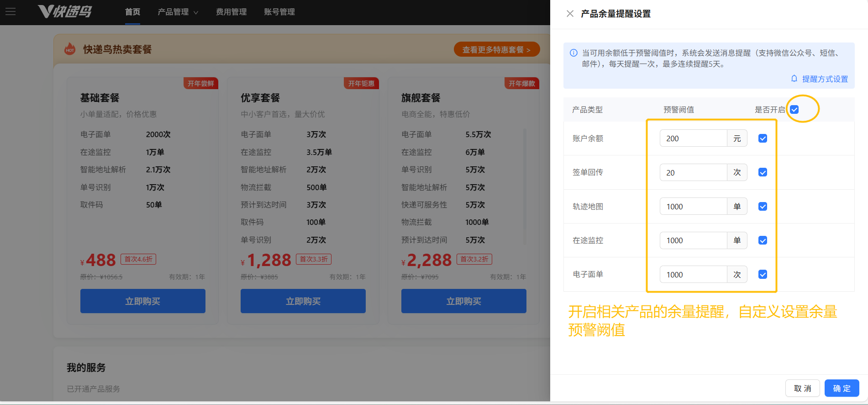Click the hamburger menu icon
The image size is (868, 405).
[x=11, y=11]
